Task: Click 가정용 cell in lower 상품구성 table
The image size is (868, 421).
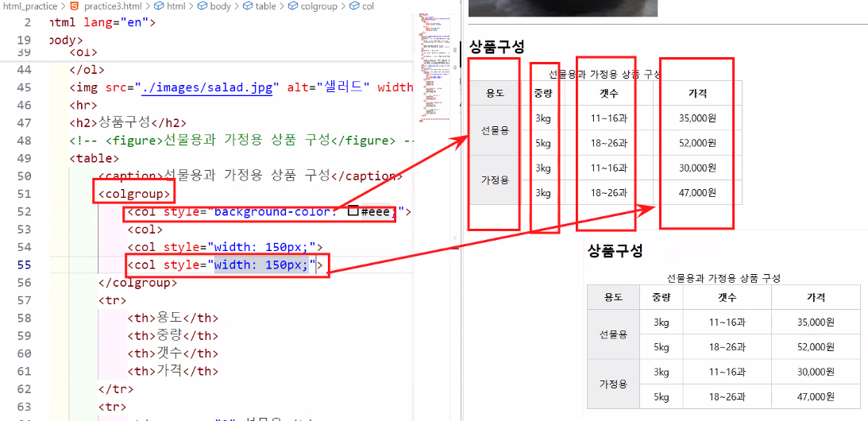Action: pyautogui.click(x=613, y=384)
